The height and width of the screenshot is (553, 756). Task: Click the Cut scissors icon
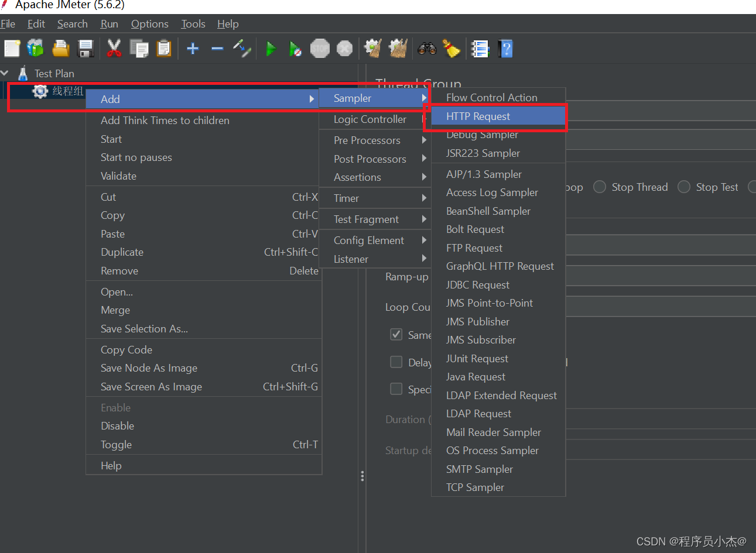point(114,49)
